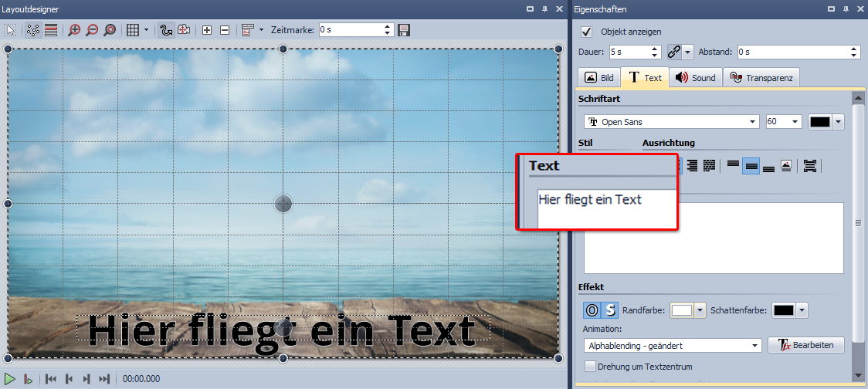This screenshot has width=868, height=389.
Task: Select the center position handle on canvas
Action: [283, 204]
